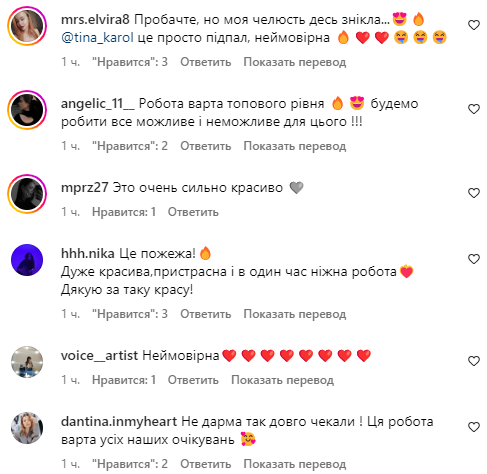The image size is (487, 474).
Task: Like the comment by angelic_11__
Action: click(474, 109)
